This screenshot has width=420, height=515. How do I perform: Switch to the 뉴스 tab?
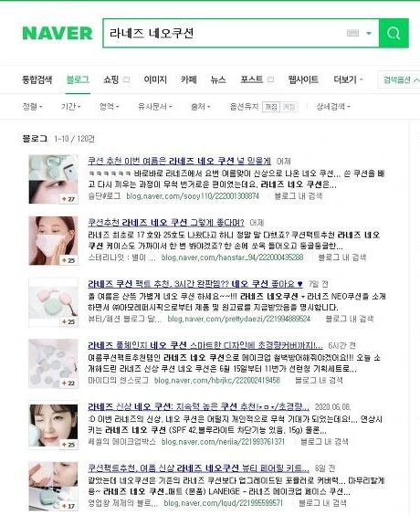pos(218,79)
